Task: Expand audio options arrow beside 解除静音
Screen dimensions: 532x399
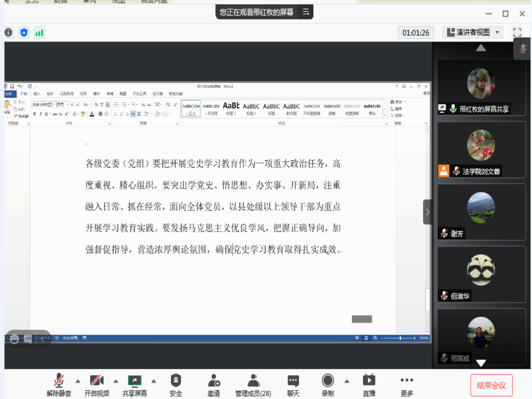Action: pyautogui.click(x=78, y=381)
